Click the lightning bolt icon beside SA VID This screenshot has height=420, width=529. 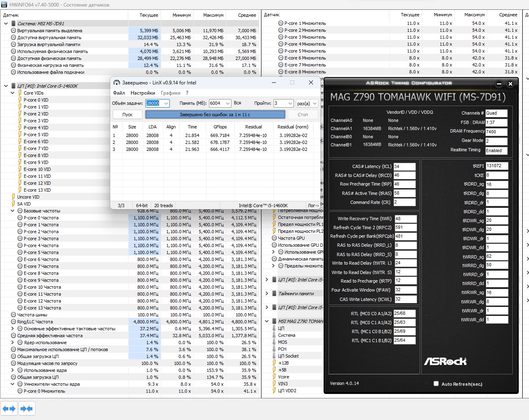[x=13, y=204]
